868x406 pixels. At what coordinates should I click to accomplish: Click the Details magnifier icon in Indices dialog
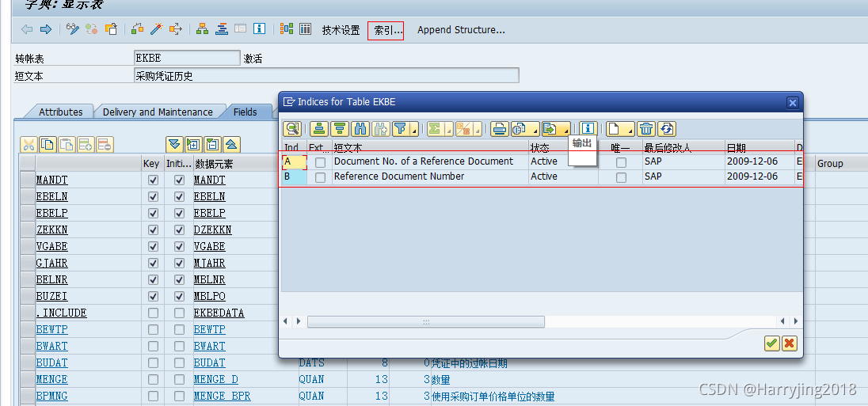292,129
